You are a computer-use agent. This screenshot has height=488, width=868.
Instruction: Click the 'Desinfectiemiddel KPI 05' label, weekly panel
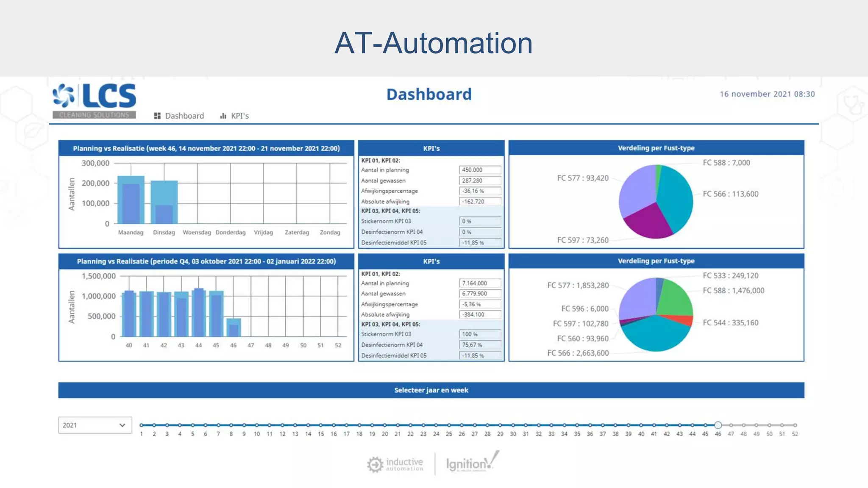(394, 243)
